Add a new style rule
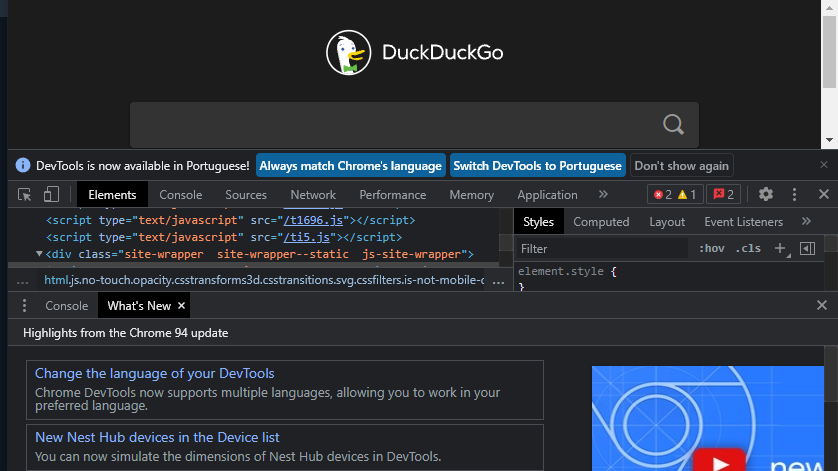Screen dimensions: 838x471 click(780, 248)
